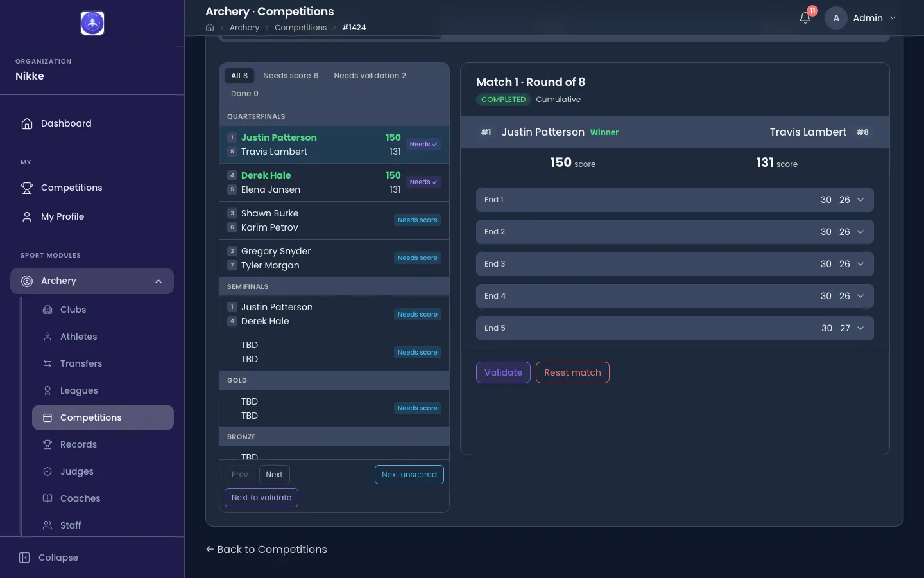Click the Athletes person icon
This screenshot has width=924, height=578.
[47, 337]
